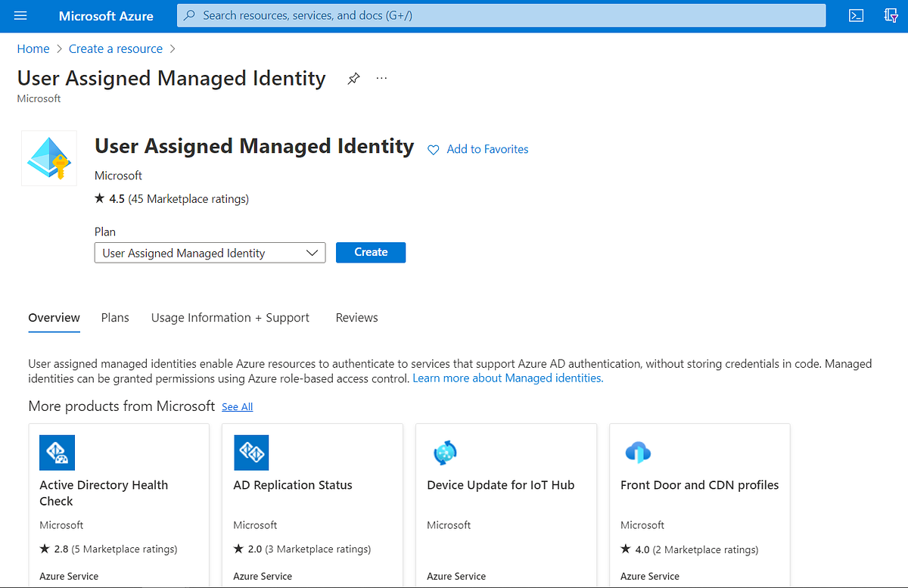Open the ellipsis more options menu
The height and width of the screenshot is (588, 908).
point(381,78)
